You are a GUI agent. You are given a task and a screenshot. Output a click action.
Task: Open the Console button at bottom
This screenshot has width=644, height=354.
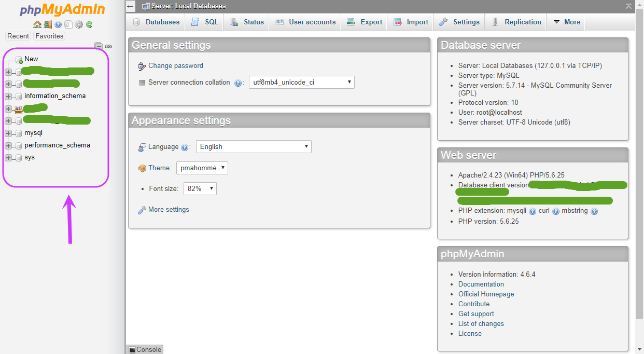click(145, 349)
